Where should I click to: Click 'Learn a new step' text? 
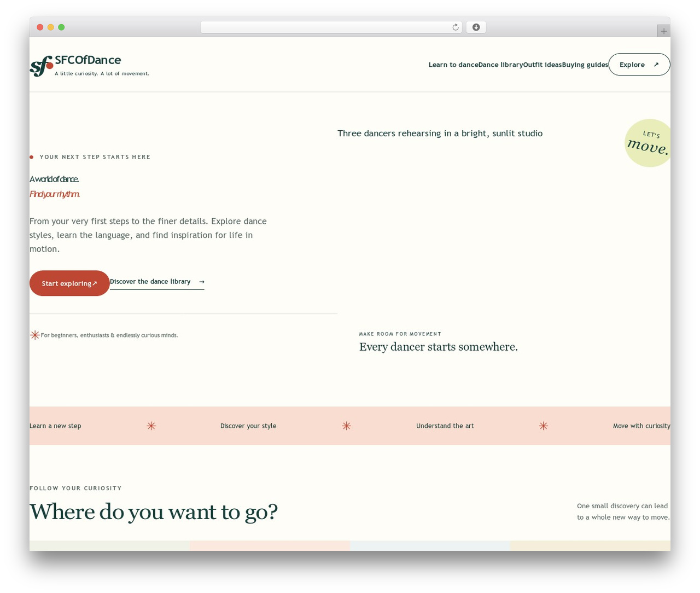[x=55, y=426]
